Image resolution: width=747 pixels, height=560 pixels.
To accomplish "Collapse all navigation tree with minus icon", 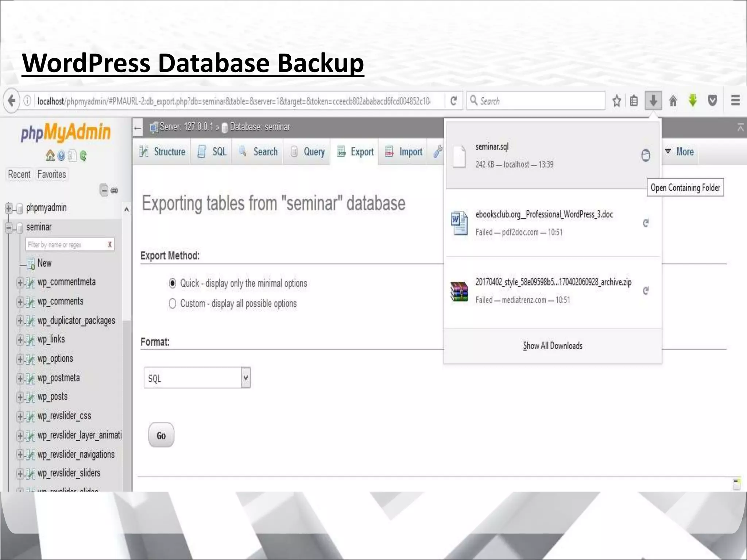I will [104, 190].
